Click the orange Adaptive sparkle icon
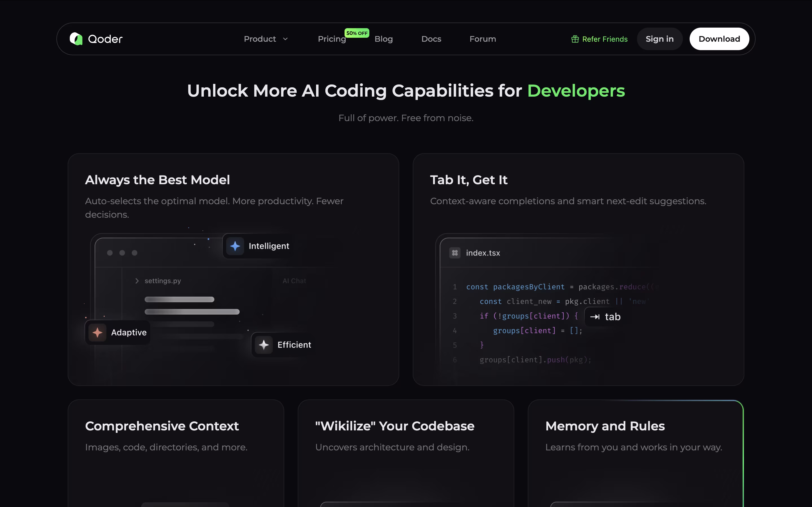 click(x=97, y=333)
